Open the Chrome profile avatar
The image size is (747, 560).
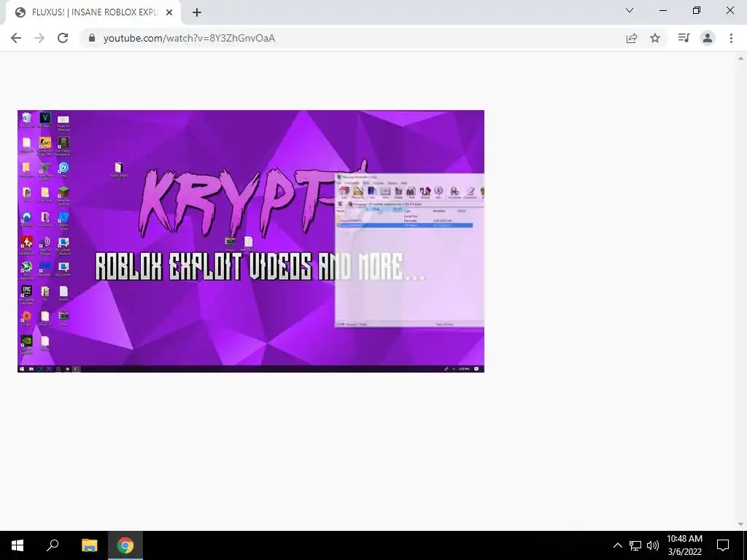click(708, 38)
